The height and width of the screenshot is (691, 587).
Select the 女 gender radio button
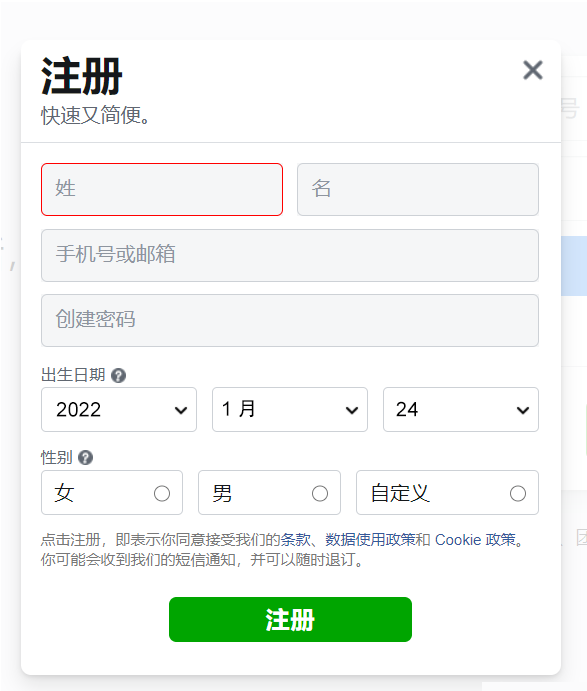[x=162, y=493]
